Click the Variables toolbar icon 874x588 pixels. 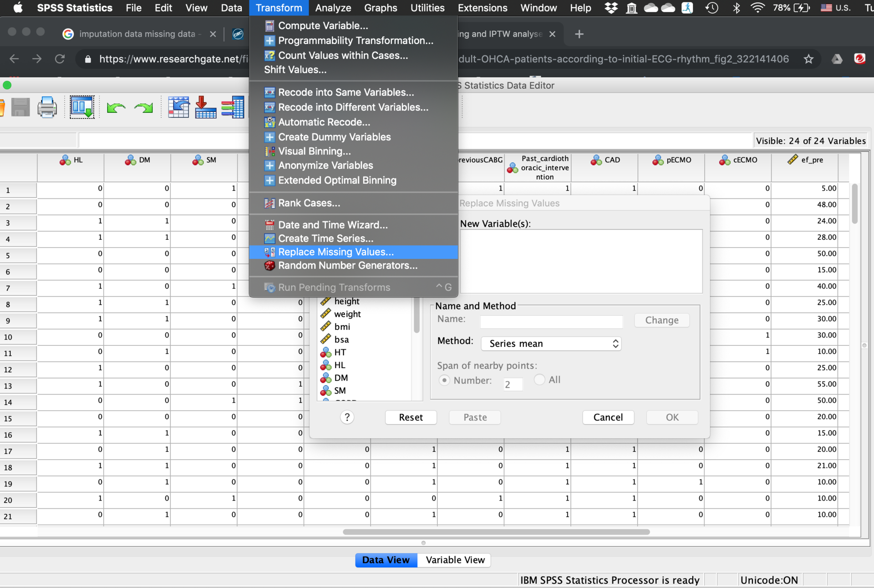[x=233, y=107]
